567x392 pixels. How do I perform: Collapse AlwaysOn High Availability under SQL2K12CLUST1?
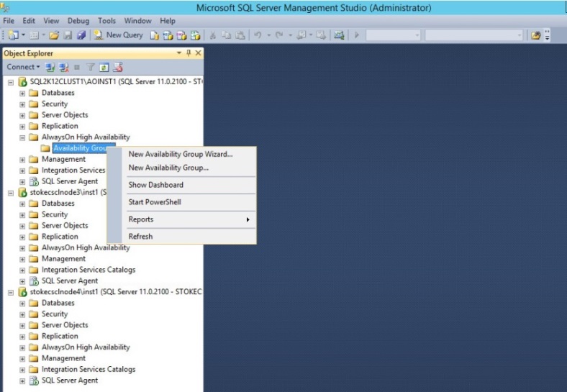[x=22, y=137]
